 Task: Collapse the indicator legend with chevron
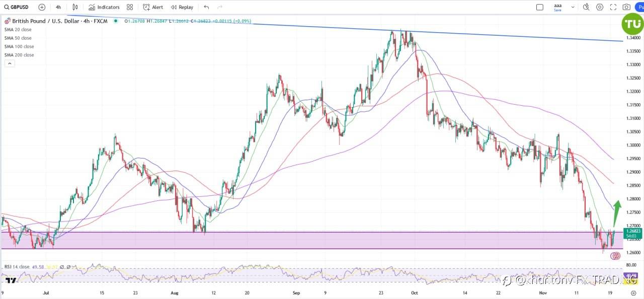[10, 63]
